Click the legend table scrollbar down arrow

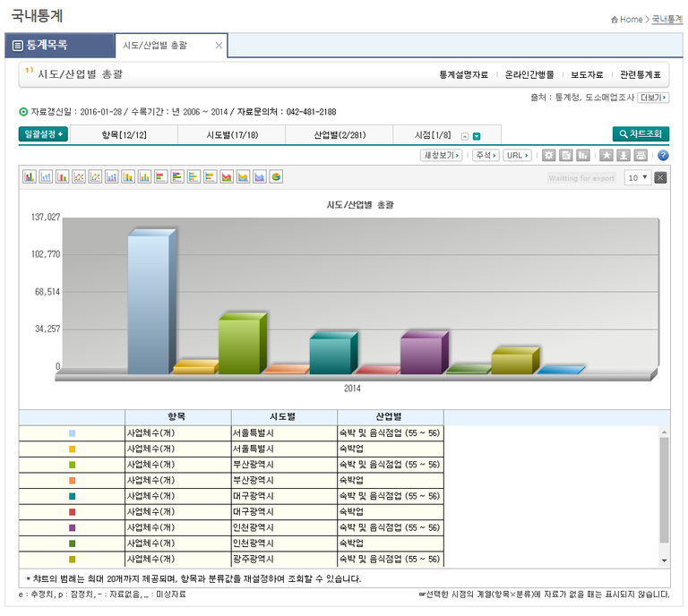(x=665, y=560)
